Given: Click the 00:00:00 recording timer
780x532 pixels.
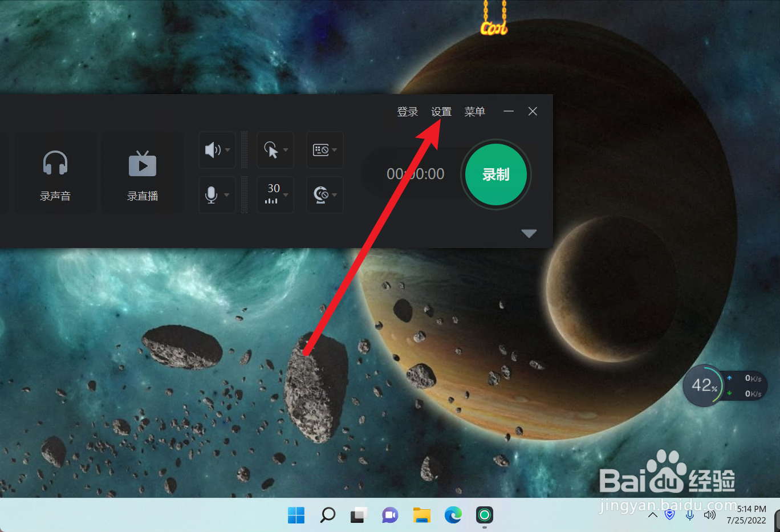Looking at the screenshot, I should coord(415,174).
